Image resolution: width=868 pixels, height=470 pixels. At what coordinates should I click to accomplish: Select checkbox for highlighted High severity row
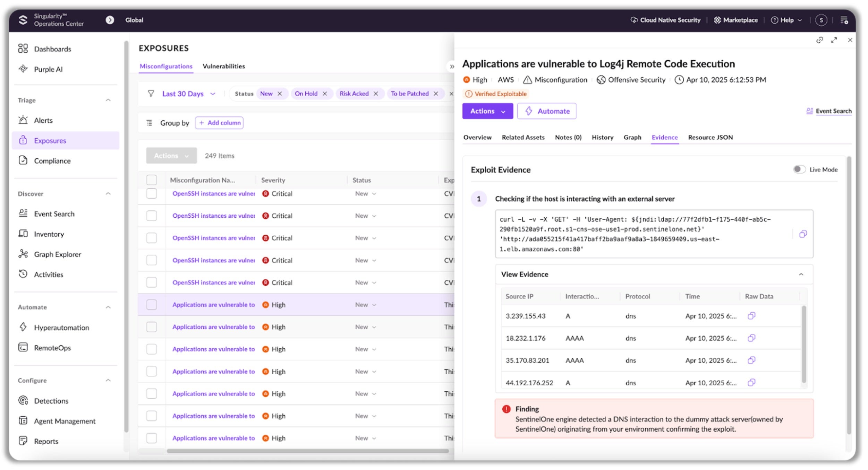click(152, 305)
